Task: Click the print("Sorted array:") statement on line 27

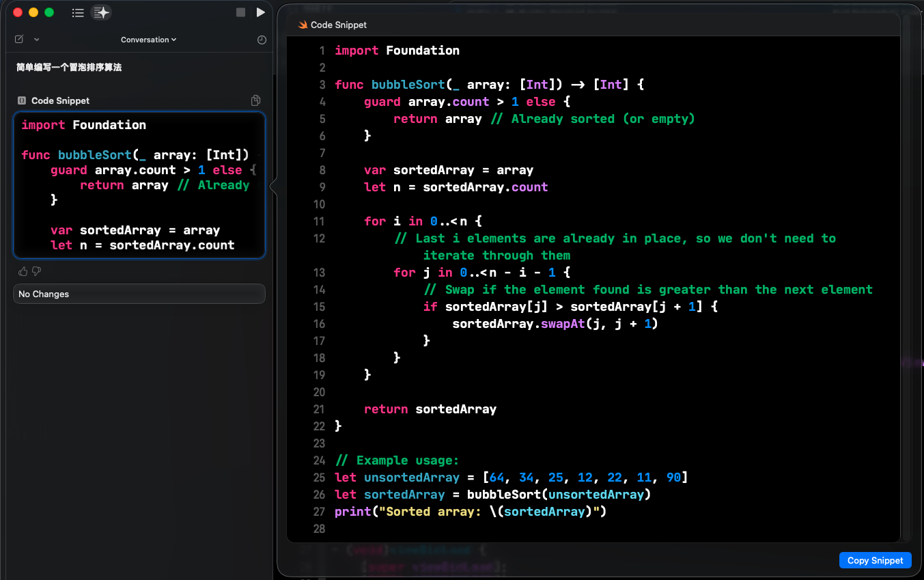Action: (x=471, y=512)
